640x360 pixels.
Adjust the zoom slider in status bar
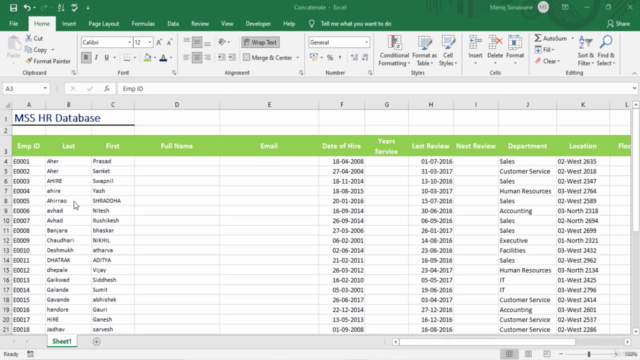[x=589, y=354]
